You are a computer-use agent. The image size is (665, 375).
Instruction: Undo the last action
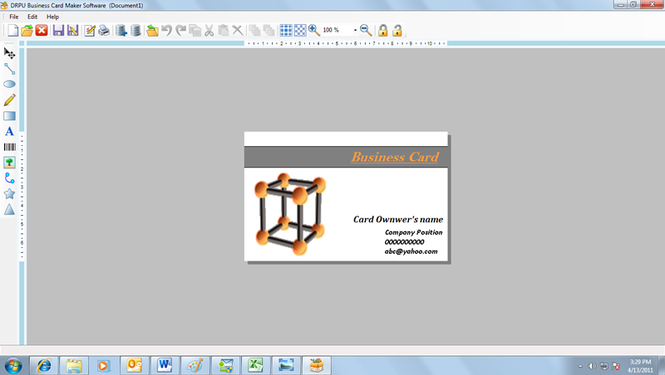pos(167,31)
